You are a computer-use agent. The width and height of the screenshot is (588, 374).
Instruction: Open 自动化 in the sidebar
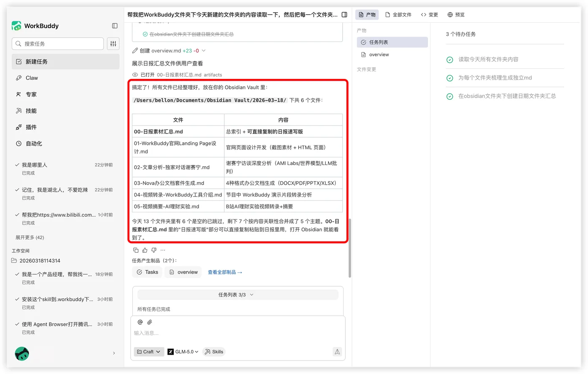pos(66,144)
